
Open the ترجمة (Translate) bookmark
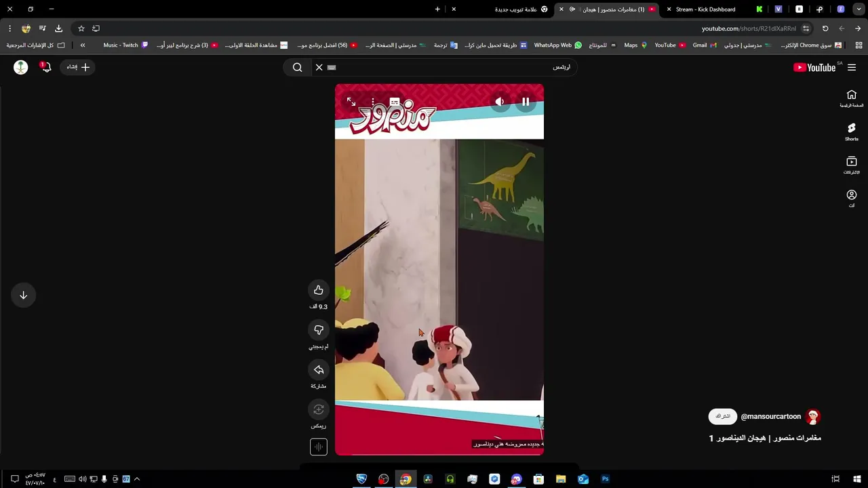coord(446,45)
